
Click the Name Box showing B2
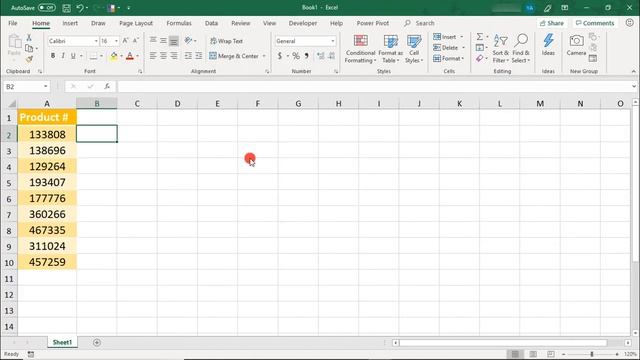click(27, 87)
